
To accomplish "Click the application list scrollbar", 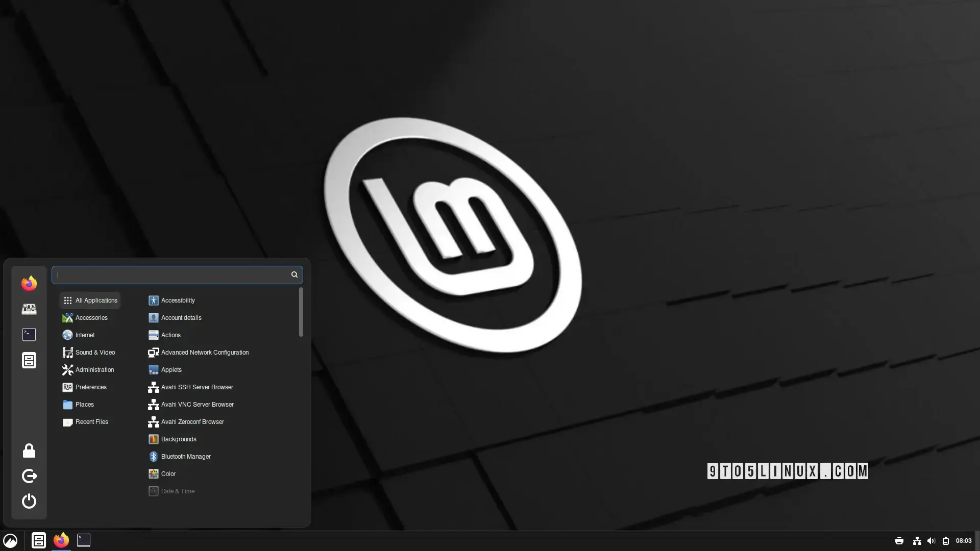I will click(301, 312).
